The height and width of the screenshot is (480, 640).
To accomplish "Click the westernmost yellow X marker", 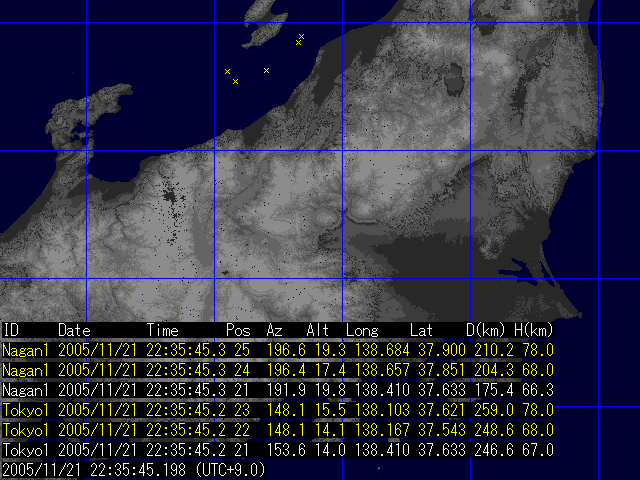I will [x=228, y=71].
